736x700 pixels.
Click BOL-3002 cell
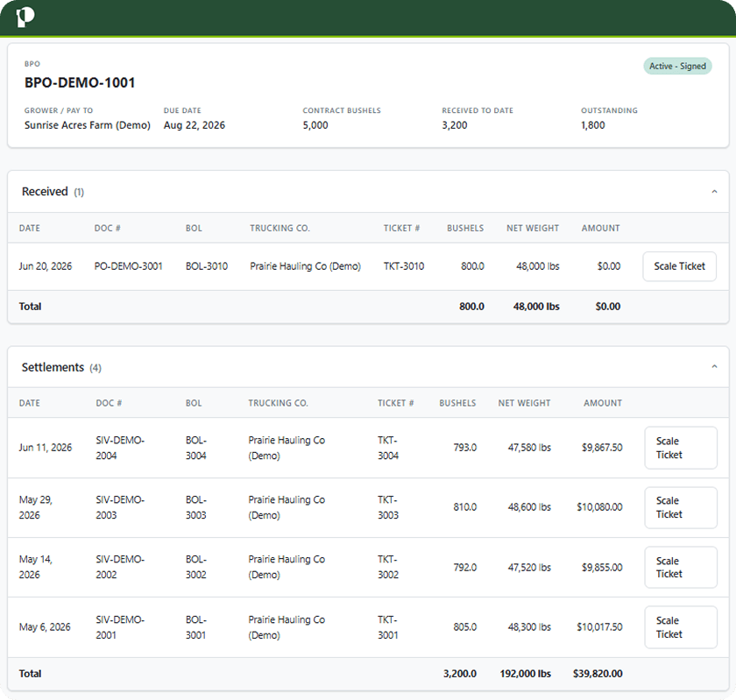pos(196,567)
